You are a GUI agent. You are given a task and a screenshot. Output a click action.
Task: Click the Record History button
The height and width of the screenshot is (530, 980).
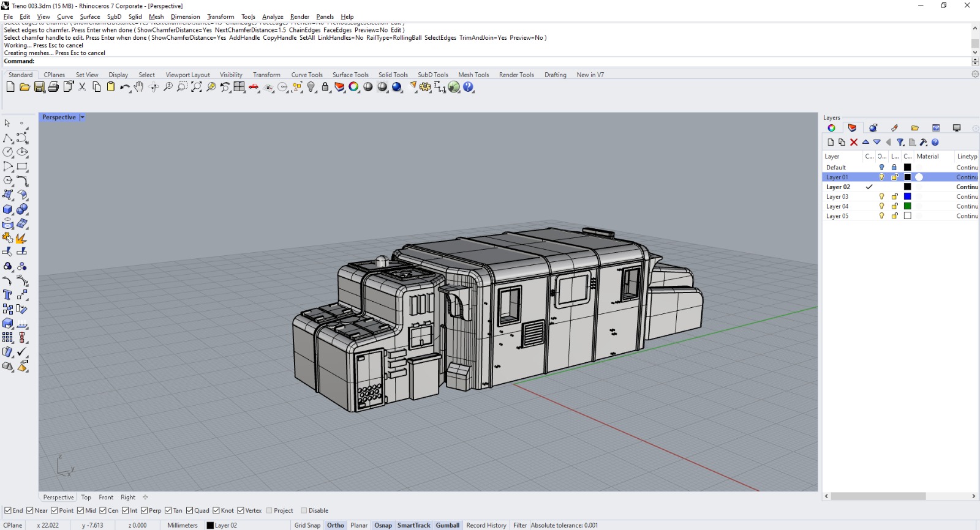[x=486, y=525]
